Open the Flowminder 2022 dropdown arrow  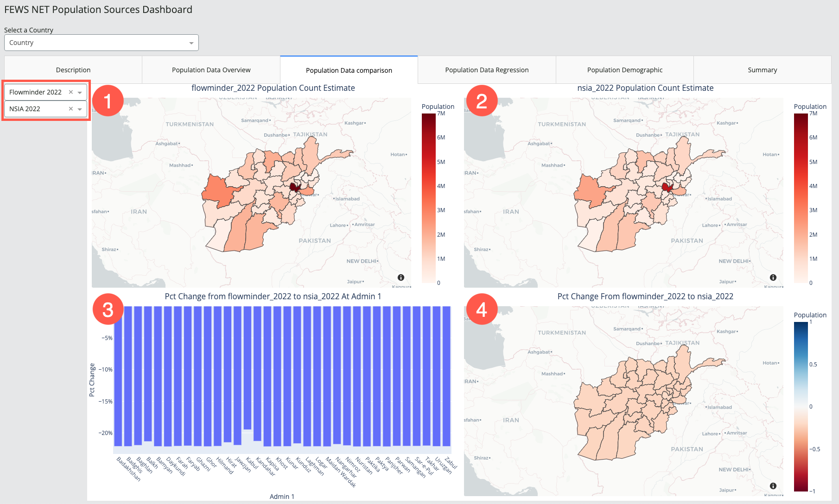coord(80,93)
